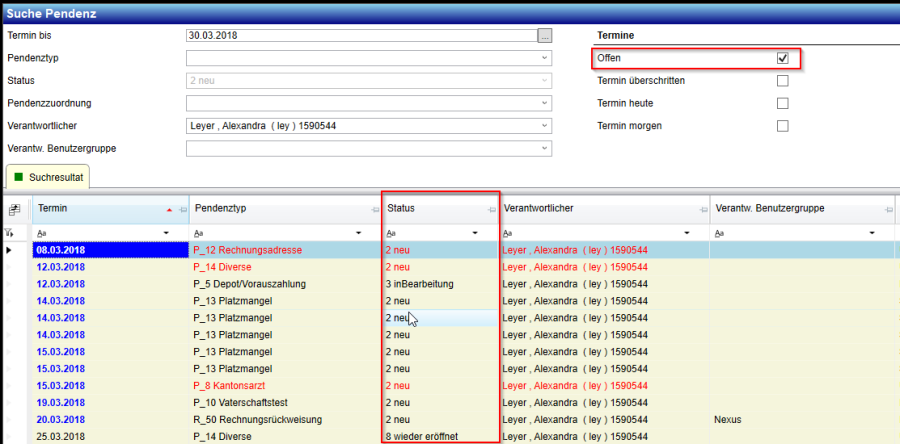Image resolution: width=900 pixels, height=444 pixels.
Task: Check the Termin morgen checkbox
Action: coord(783,126)
